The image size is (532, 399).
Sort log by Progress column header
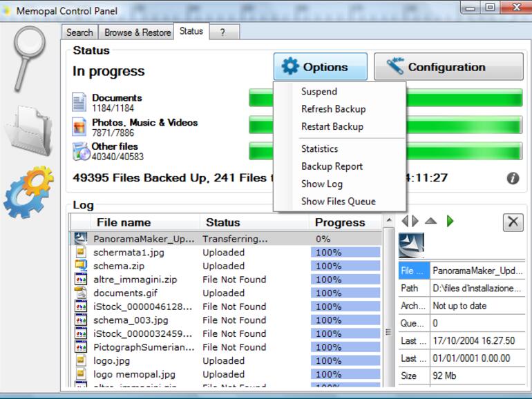coord(345,222)
